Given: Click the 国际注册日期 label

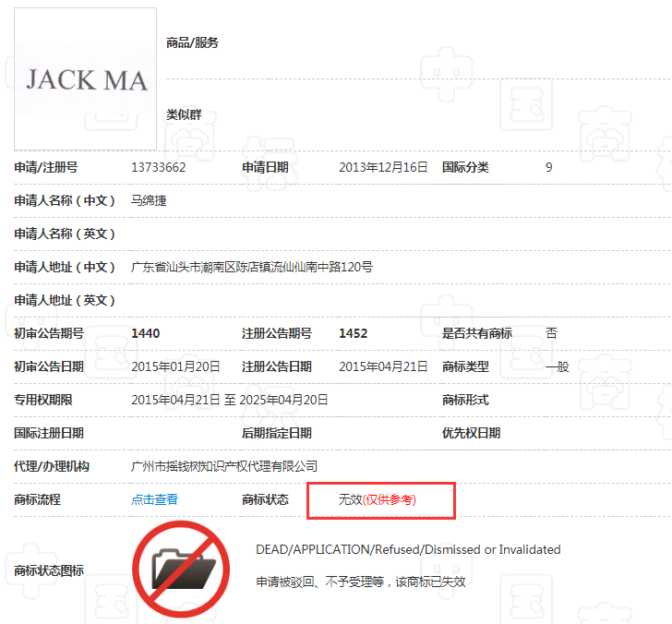Looking at the screenshot, I should point(49,433).
